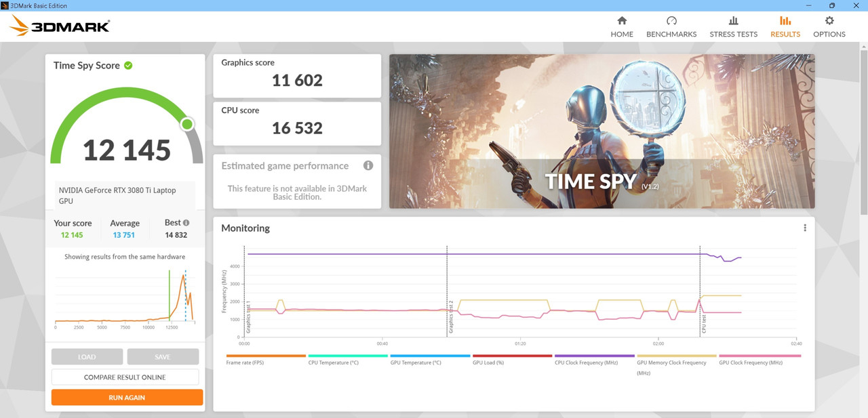The width and height of the screenshot is (868, 418).
Task: Click the score gauge green dot
Action: pyautogui.click(x=187, y=124)
